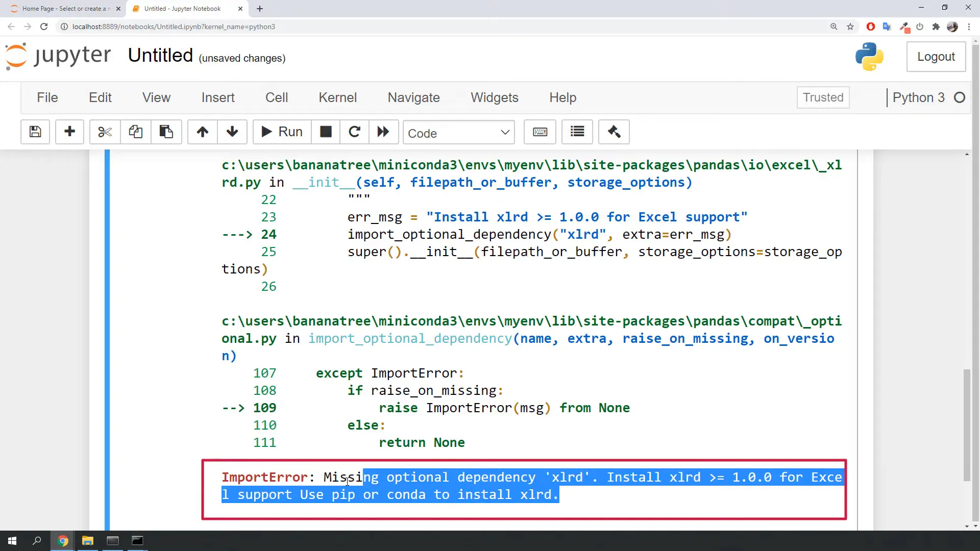Restart the kernel using circular arrow

(x=354, y=132)
